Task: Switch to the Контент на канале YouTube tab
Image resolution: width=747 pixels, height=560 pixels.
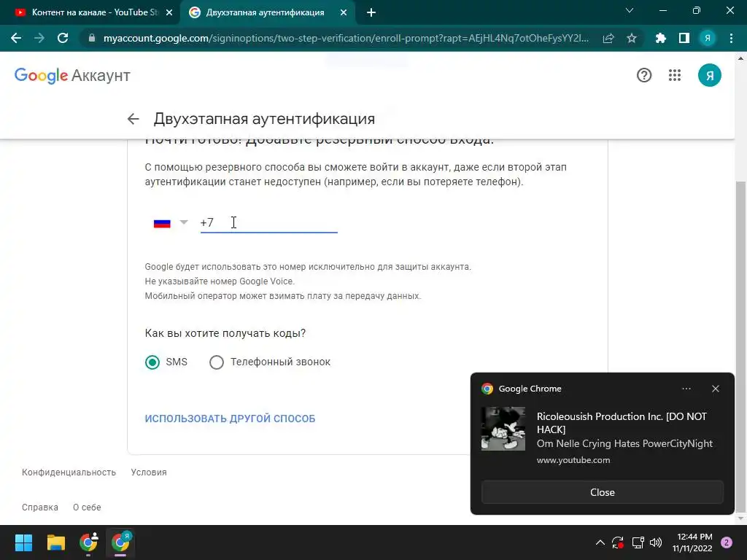Action: [x=94, y=13]
